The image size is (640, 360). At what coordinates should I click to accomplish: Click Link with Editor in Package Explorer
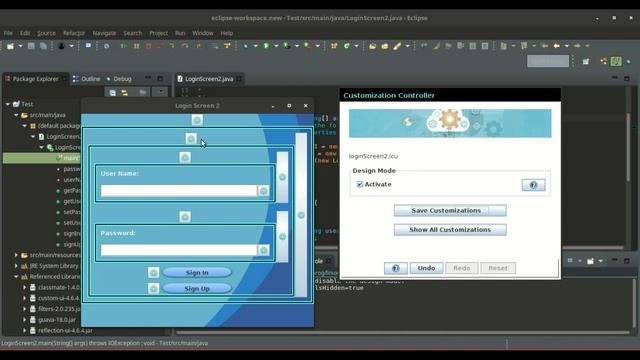(x=125, y=93)
